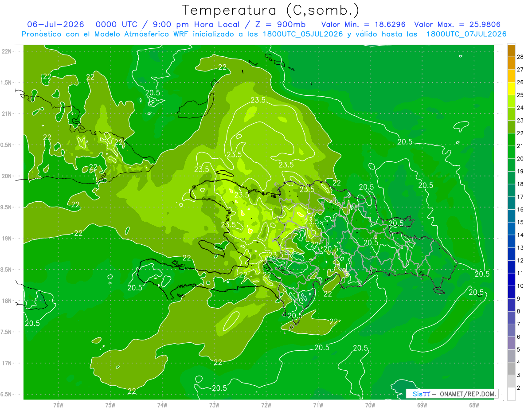The image size is (532, 411).
Task: Click the "Valor Min. = 18.6296" value
Action: 363,24
